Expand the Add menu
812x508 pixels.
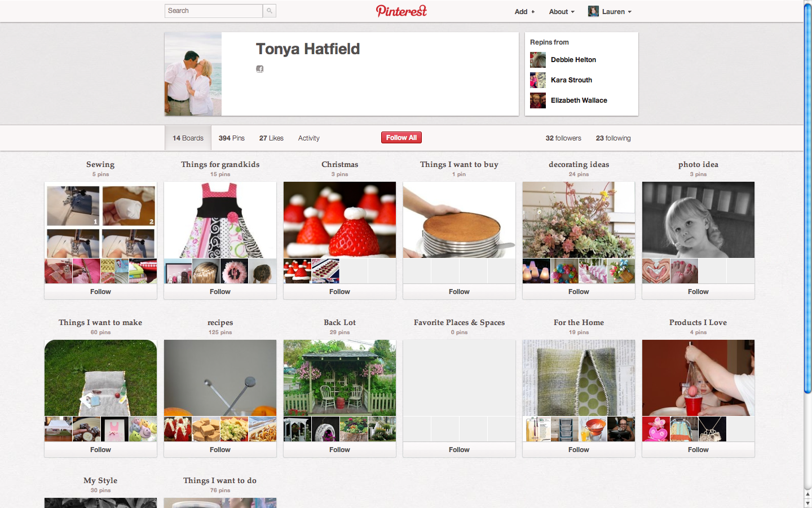(524, 12)
